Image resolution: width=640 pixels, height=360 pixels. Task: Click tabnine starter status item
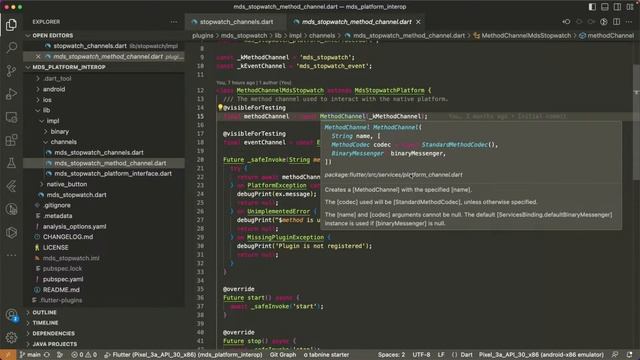pos(326,355)
